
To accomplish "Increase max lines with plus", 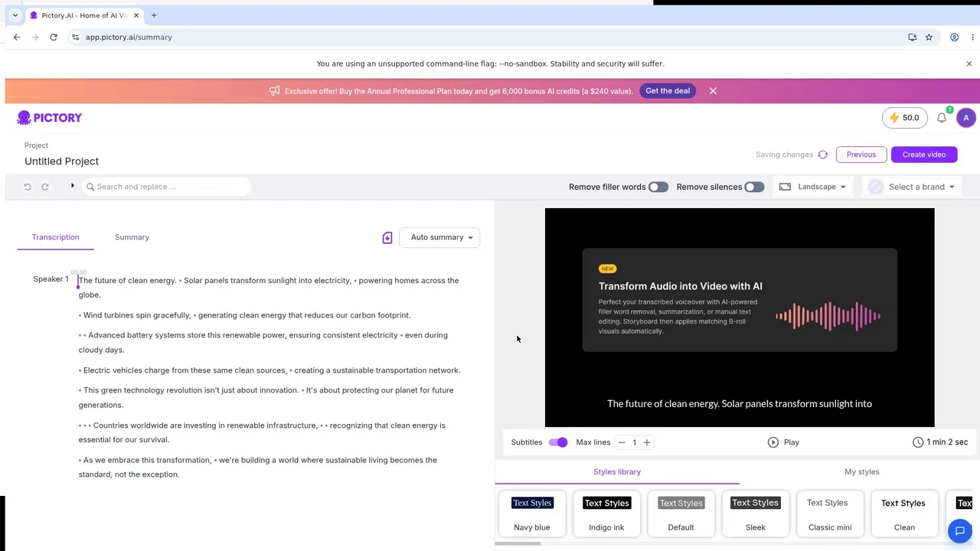I will tap(647, 442).
